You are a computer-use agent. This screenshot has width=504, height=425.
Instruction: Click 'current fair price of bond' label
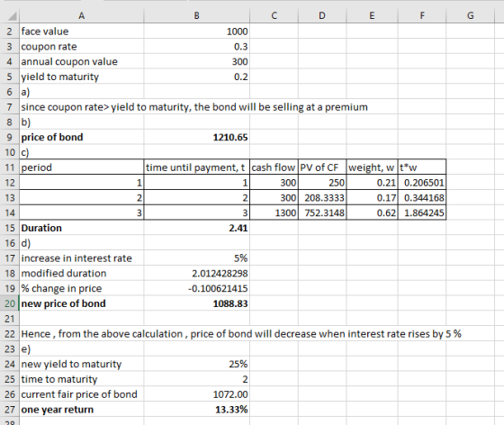(82, 393)
